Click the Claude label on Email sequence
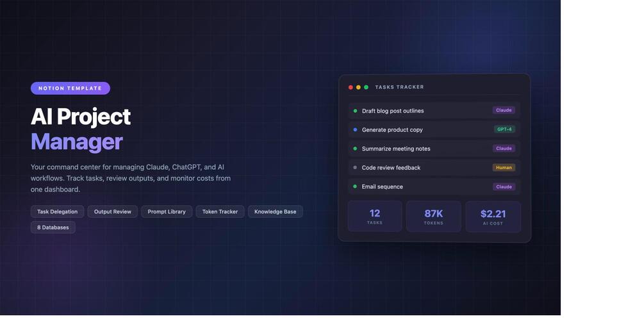644x328 pixels. [x=504, y=187]
